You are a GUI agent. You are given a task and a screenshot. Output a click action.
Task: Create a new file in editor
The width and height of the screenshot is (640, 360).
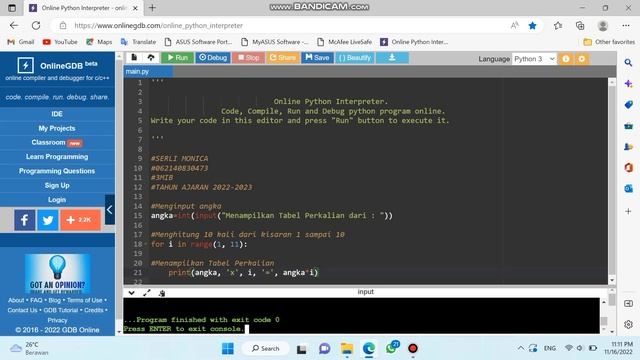pos(134,58)
